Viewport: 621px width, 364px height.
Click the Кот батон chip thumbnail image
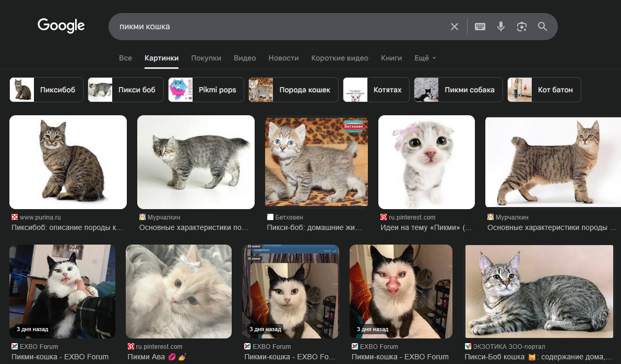[x=520, y=90]
